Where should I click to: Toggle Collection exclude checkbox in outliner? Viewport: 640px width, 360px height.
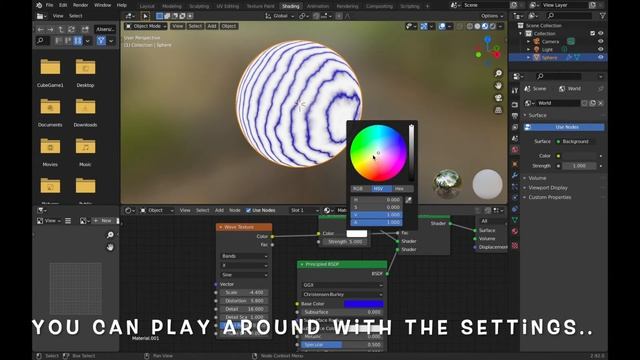pos(592,33)
